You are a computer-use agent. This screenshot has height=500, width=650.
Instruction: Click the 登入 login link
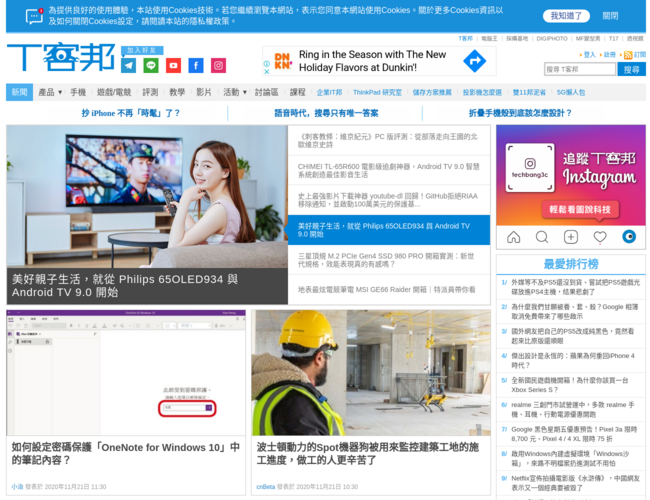(x=589, y=55)
